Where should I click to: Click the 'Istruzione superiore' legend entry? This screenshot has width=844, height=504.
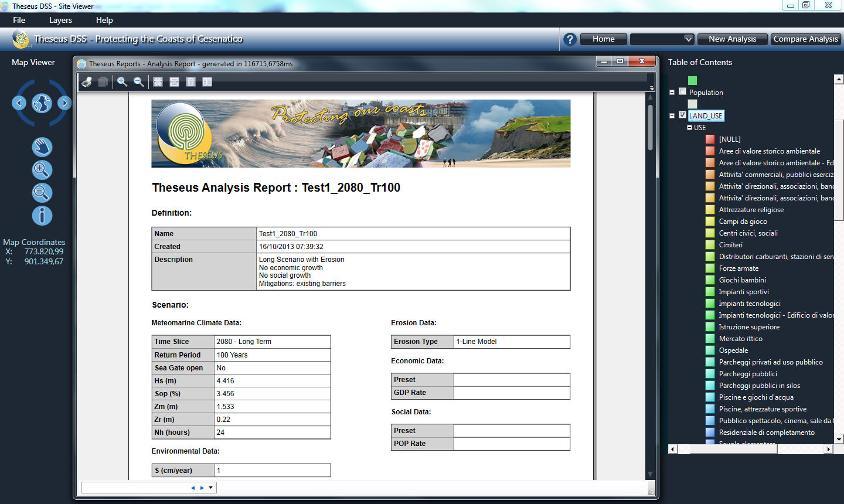[749, 327]
